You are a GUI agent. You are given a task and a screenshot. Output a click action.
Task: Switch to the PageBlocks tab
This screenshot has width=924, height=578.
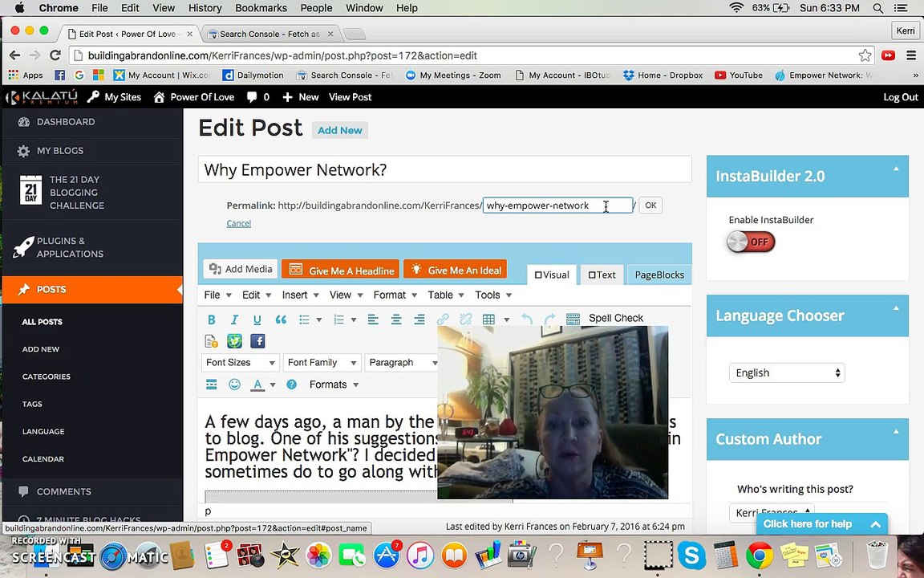click(659, 275)
